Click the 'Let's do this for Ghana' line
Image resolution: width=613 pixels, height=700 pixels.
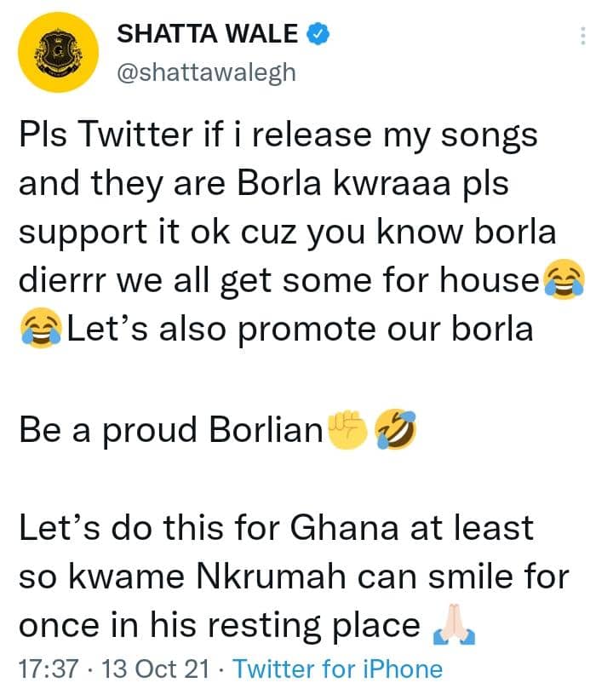point(276,528)
